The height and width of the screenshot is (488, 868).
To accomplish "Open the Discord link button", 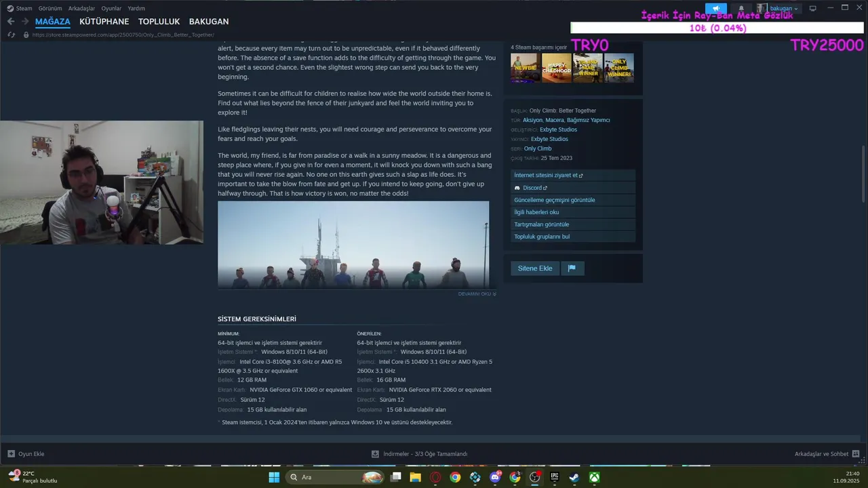I will click(x=573, y=188).
